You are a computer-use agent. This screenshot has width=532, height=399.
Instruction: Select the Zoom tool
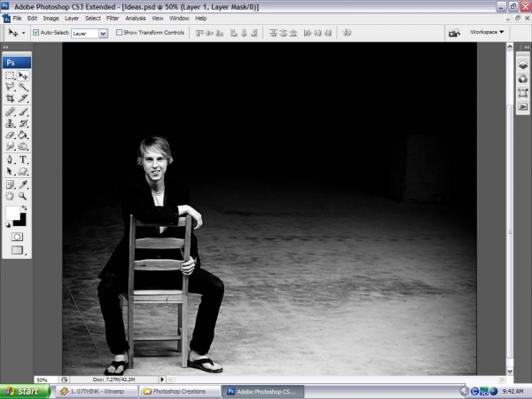[x=23, y=196]
